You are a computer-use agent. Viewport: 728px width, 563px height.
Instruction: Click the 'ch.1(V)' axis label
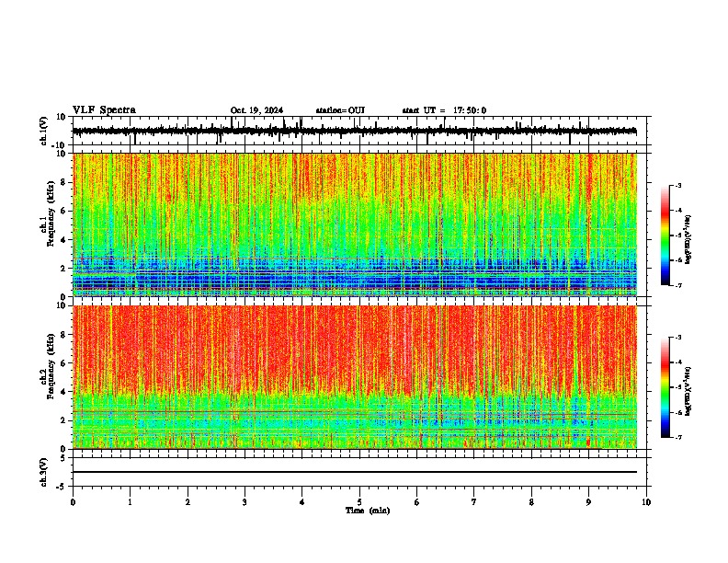tap(43, 131)
